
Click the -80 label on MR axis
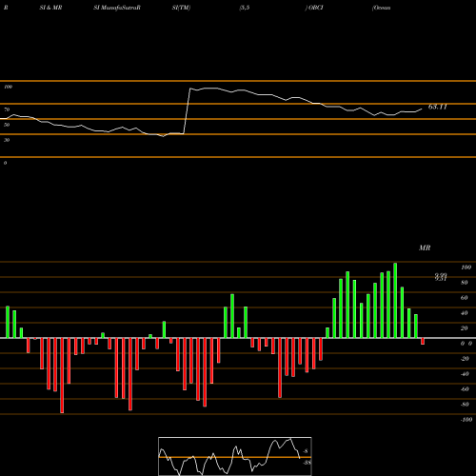[x=465, y=405]
